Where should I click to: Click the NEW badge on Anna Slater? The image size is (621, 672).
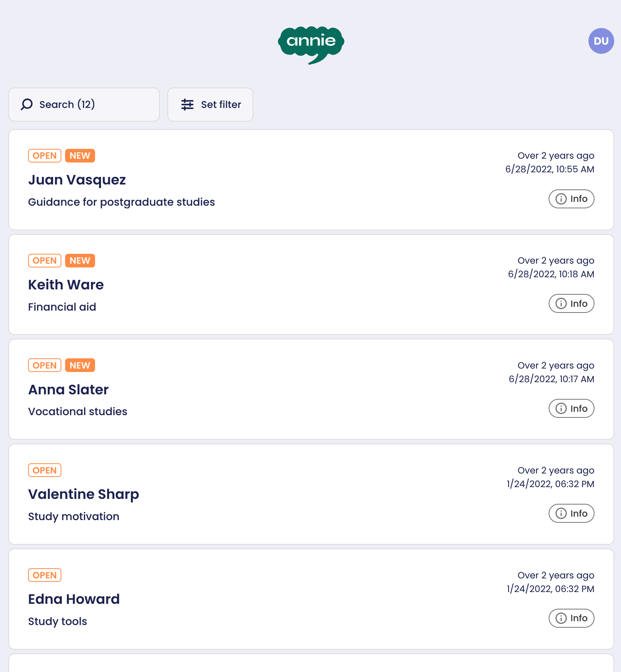[80, 366]
